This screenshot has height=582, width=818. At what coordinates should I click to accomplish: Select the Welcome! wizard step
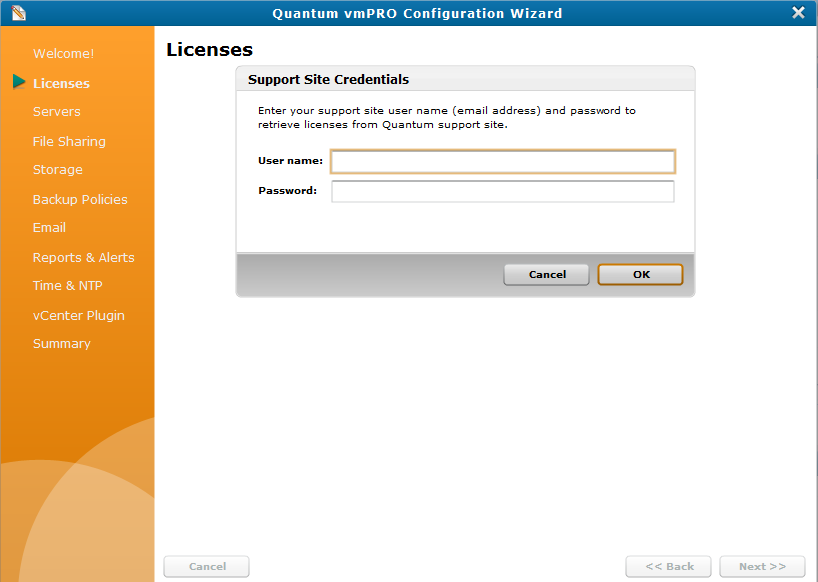63,53
